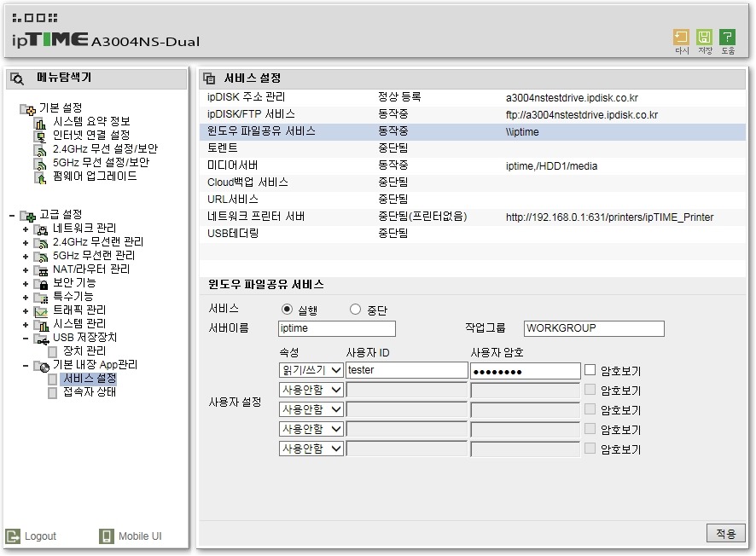The width and height of the screenshot is (756, 556).
Task: Select the 네트워크 프린터 서버 row
Action: pyautogui.click(x=473, y=217)
